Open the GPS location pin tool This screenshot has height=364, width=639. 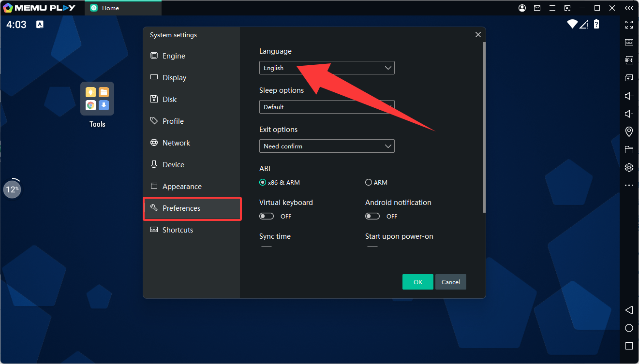point(629,131)
